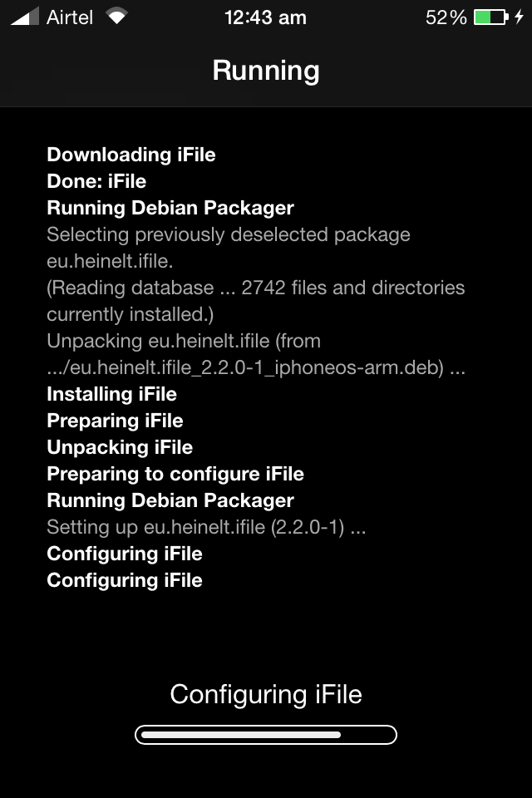Tap the Reading database log message

coord(255,301)
